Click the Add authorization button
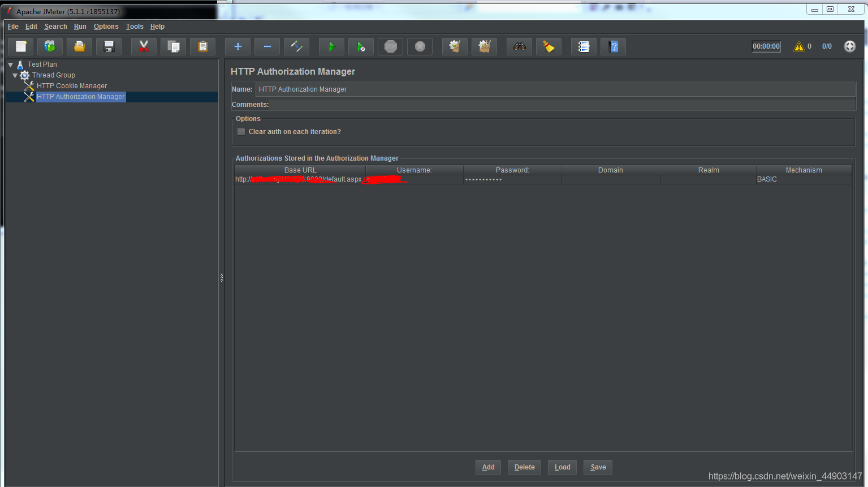Screen dimensions: 868x487 [488, 467]
